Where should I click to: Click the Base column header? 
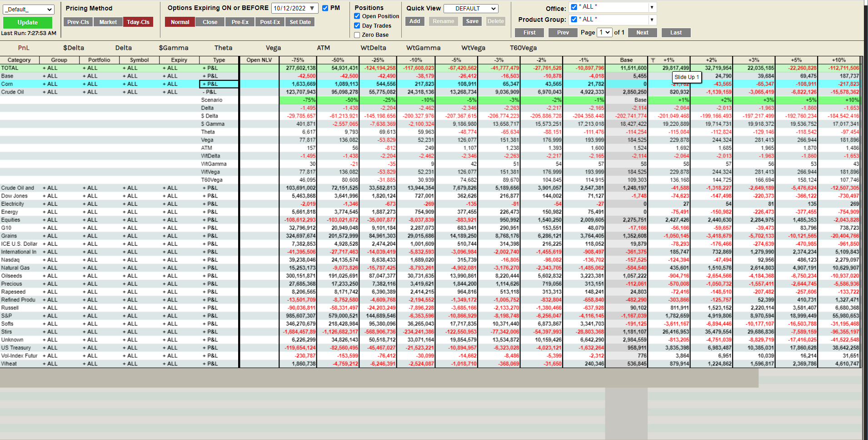(626, 60)
